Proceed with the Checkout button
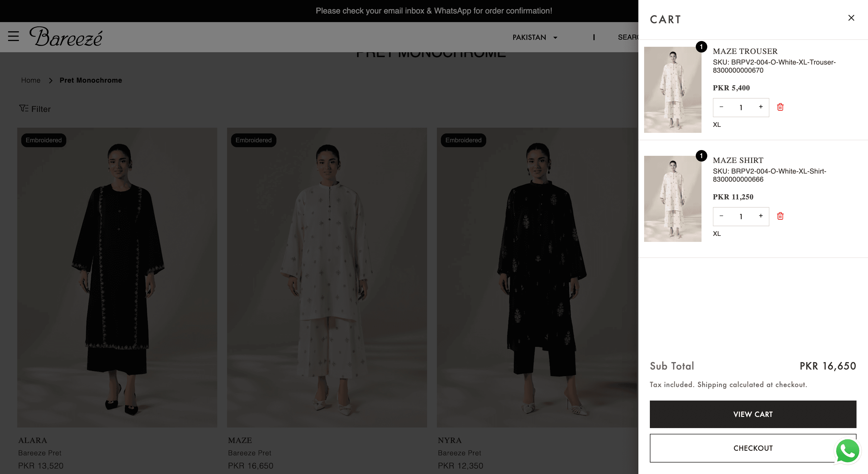Viewport: 868px width, 474px height. point(753,448)
